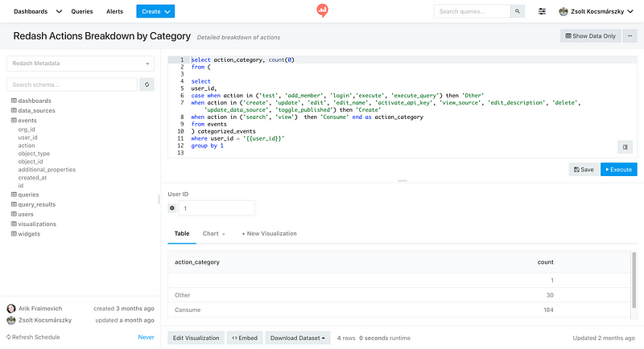This screenshot has height=349, width=644.
Task: Click the Refresh Schedule icon
Action: pos(8,337)
